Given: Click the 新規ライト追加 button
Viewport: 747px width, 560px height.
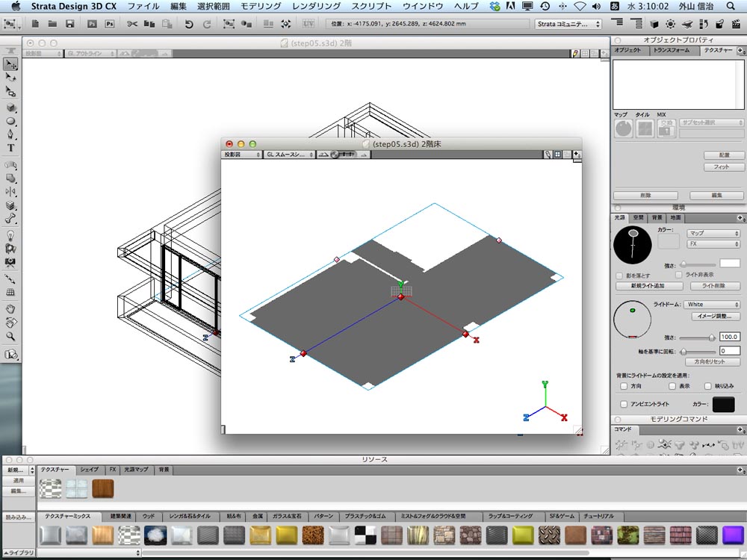Looking at the screenshot, I should click(648, 286).
